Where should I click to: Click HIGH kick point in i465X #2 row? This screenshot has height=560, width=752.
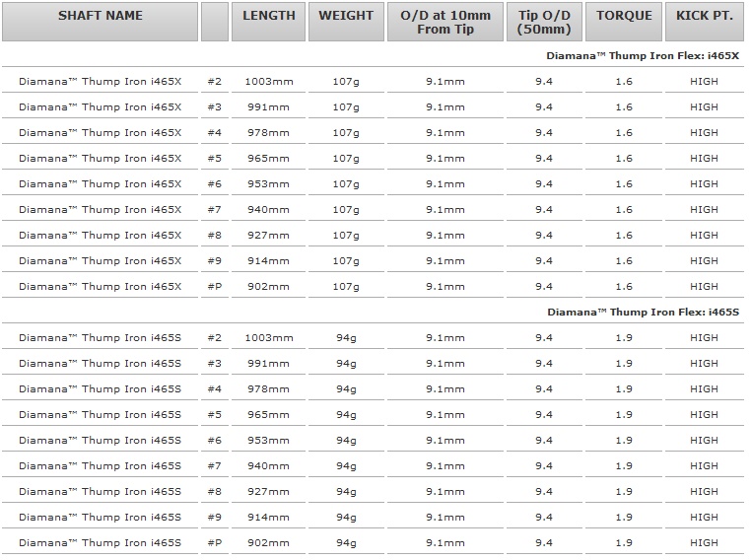pyautogui.click(x=704, y=82)
